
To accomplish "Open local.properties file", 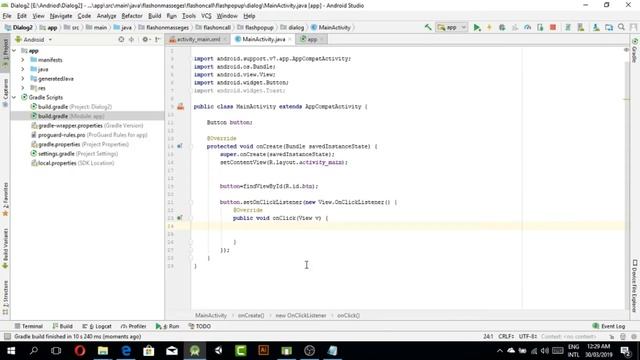I will click(x=73, y=163).
